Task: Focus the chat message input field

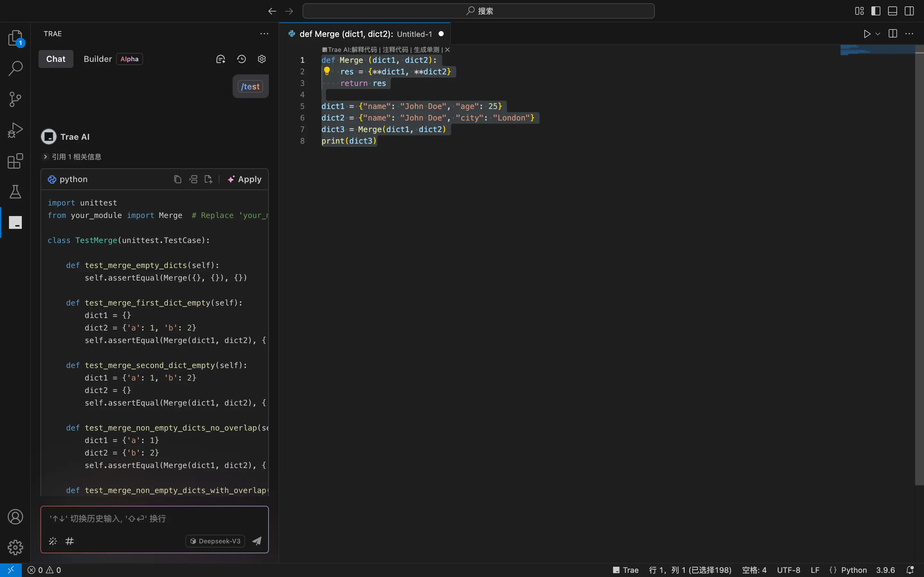Action: pyautogui.click(x=155, y=519)
